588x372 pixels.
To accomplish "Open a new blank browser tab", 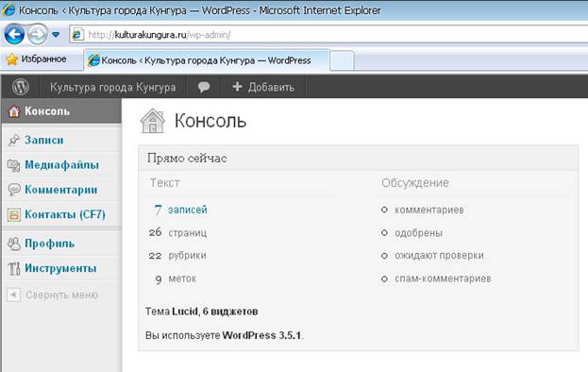I will click(342, 60).
